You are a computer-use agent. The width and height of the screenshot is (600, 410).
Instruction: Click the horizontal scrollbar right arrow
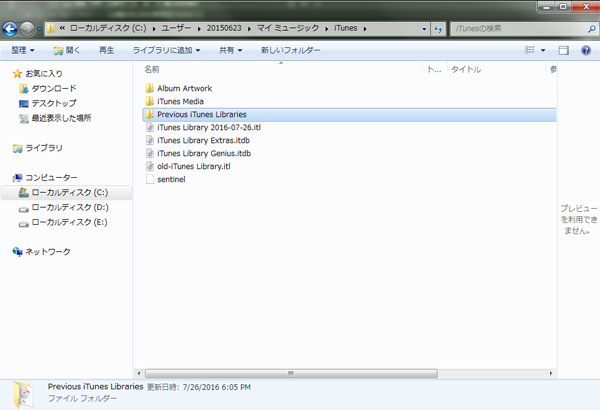[x=551, y=373]
